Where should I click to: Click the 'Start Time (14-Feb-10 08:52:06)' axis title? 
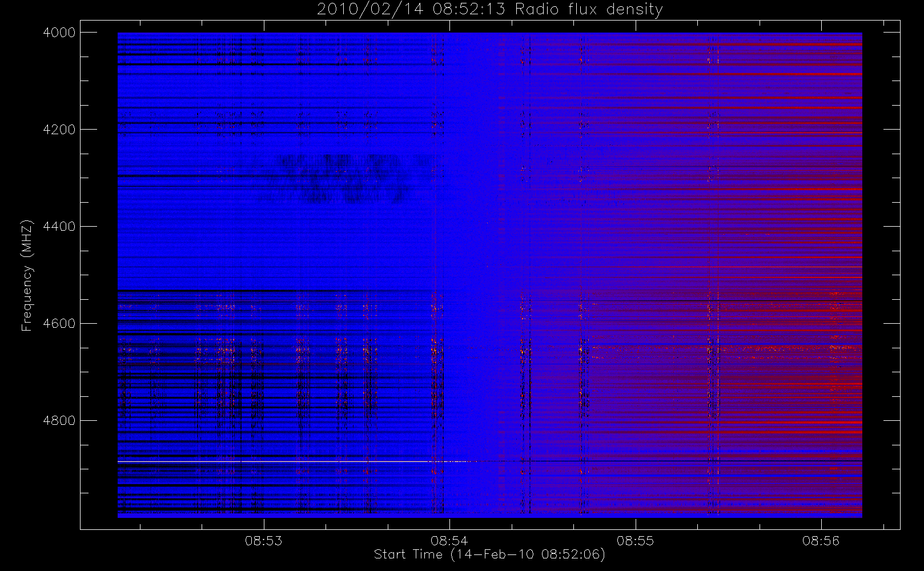coord(489,554)
